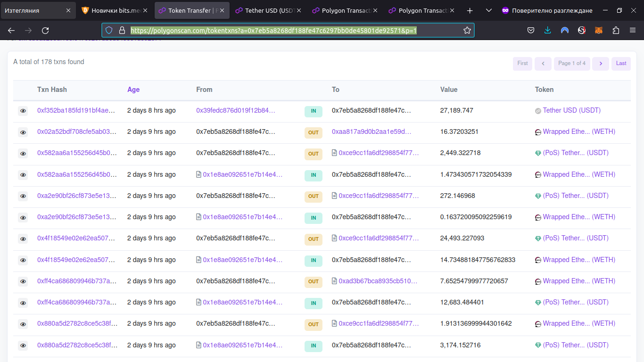This screenshot has width=644, height=362.
Task: Go to next page chevron
Action: (x=601, y=64)
